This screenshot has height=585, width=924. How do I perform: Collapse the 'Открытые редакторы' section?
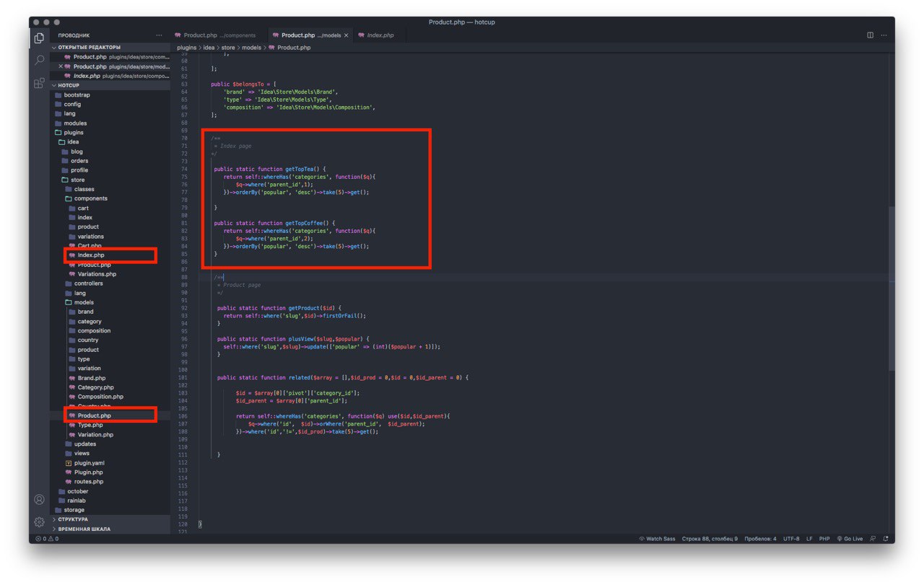tap(110, 47)
